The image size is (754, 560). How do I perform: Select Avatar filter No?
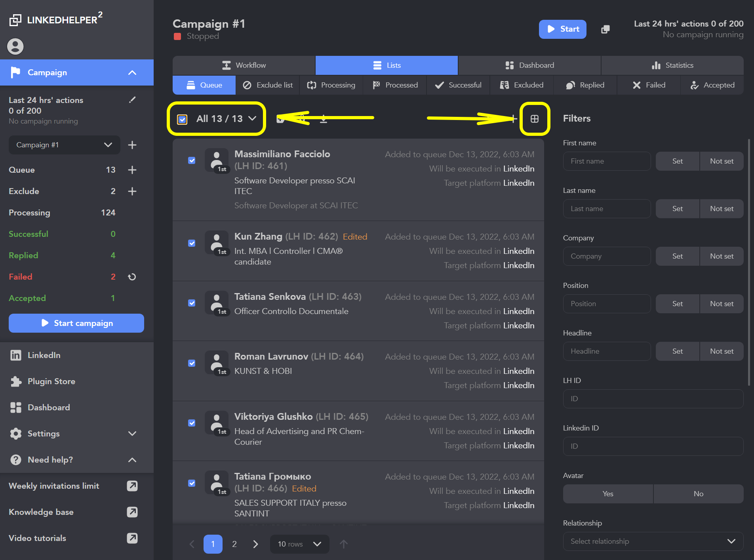point(699,494)
